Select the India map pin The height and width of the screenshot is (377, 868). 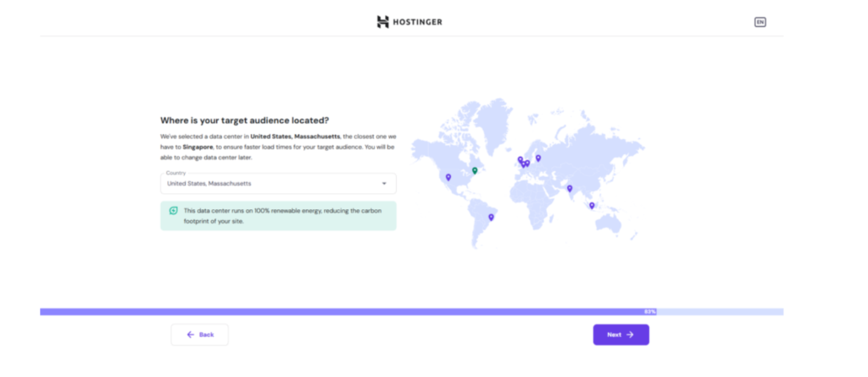coord(570,188)
